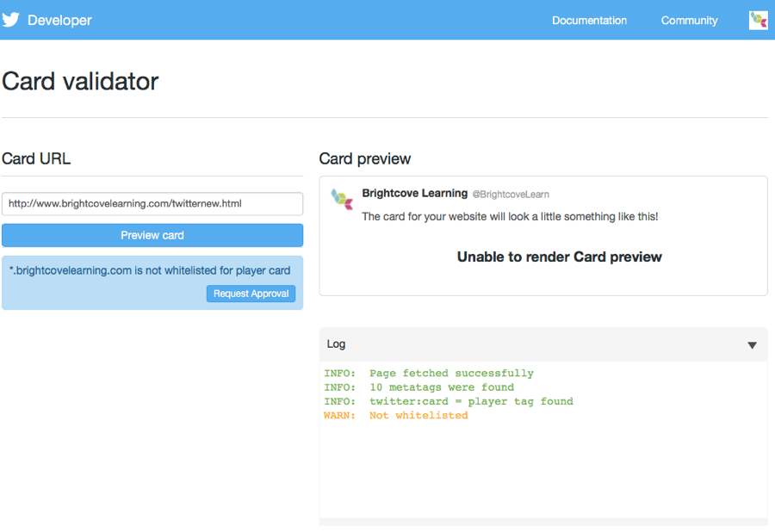Click the Preview card button
This screenshot has width=775, height=532.
[152, 235]
